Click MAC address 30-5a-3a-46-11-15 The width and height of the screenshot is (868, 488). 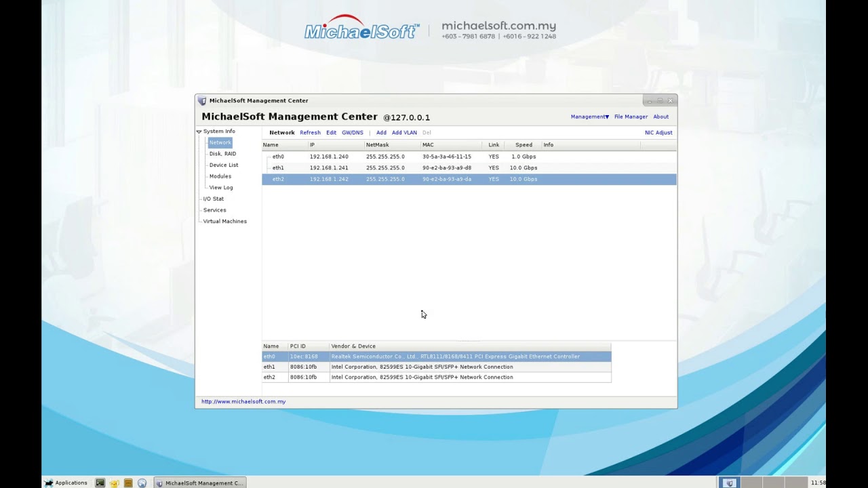[x=446, y=157]
